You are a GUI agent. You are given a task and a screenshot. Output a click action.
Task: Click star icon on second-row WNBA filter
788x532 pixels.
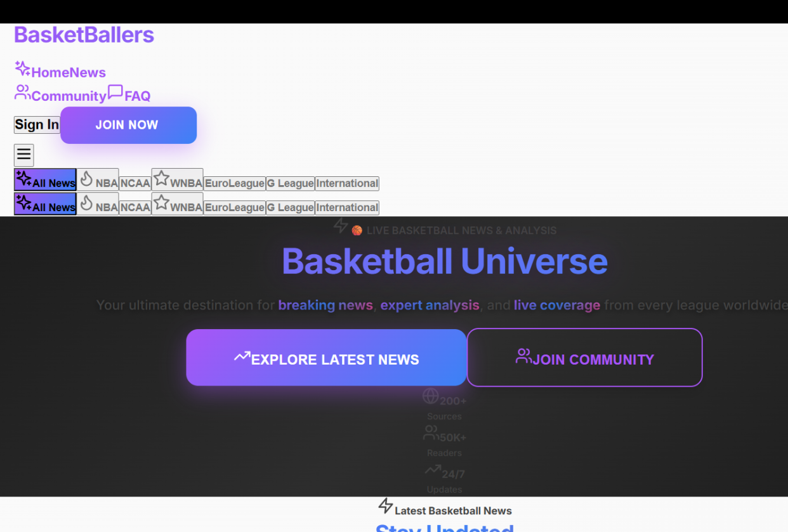click(x=161, y=202)
